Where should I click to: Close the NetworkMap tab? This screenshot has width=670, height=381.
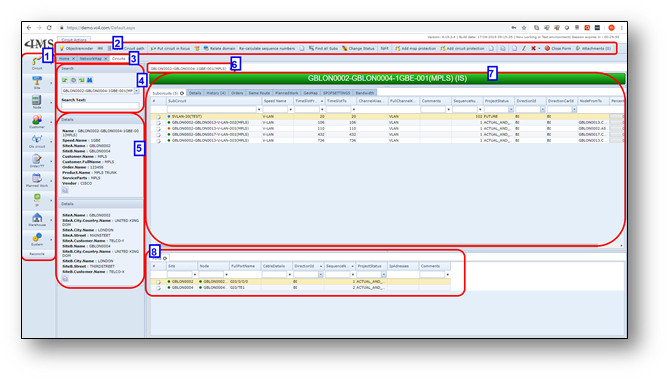(x=106, y=59)
